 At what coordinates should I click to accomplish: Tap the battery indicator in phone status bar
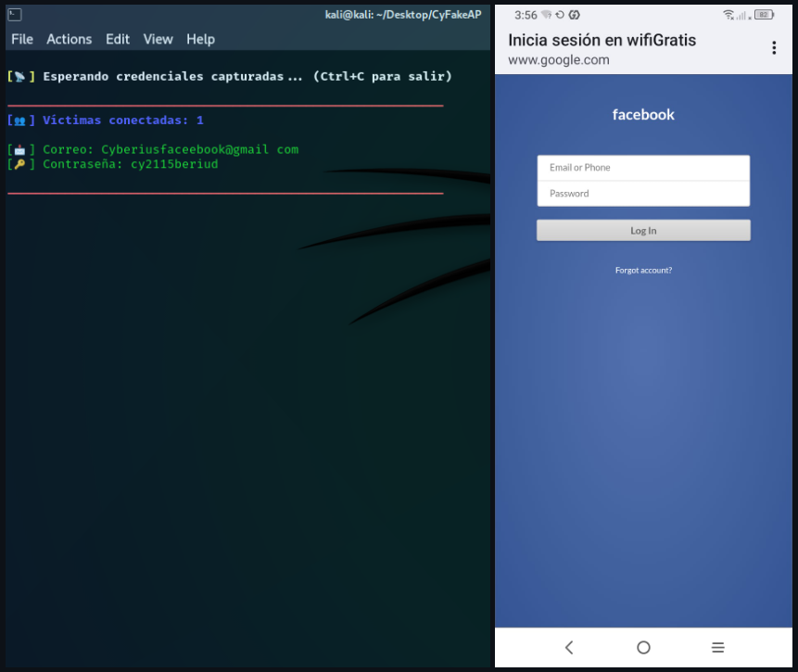tap(764, 15)
